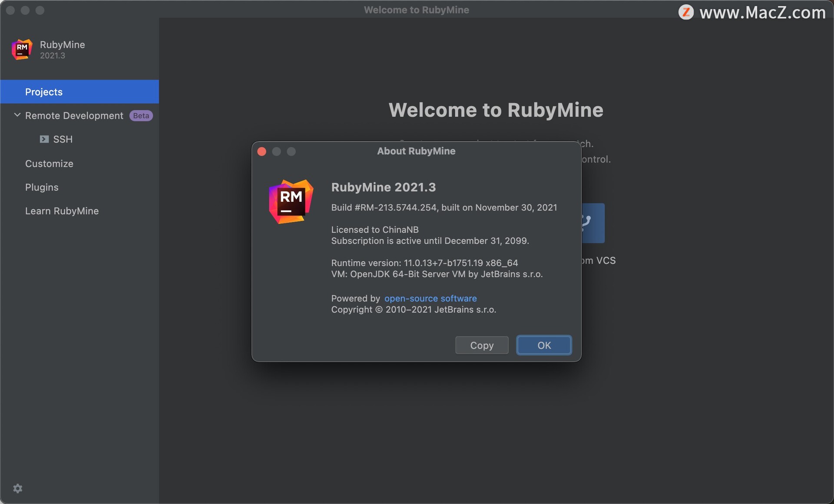Viewport: 834px width, 504px height.
Task: Select the SSH terminal icon
Action: [x=44, y=139]
